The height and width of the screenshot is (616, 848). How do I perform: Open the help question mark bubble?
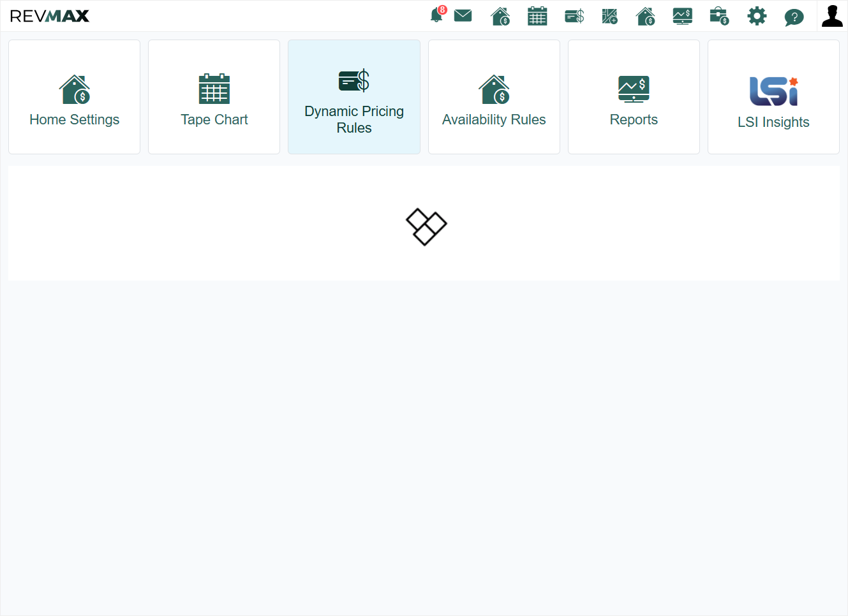click(x=794, y=17)
